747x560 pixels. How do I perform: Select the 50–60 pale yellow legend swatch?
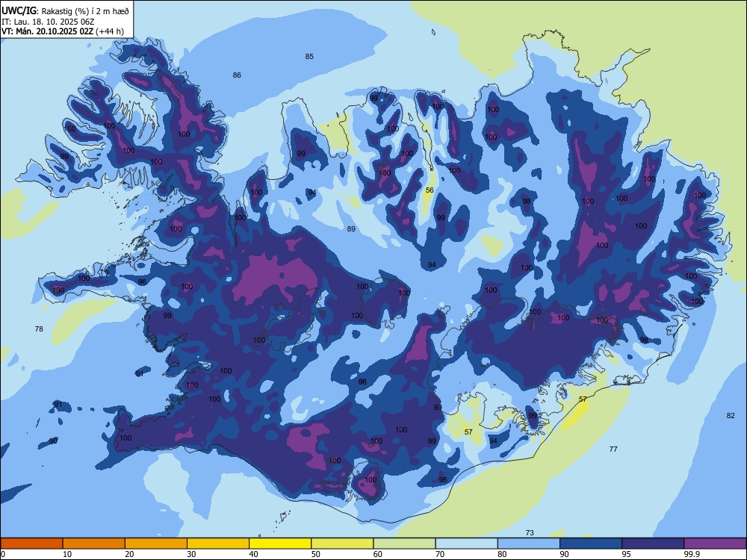tap(342, 544)
